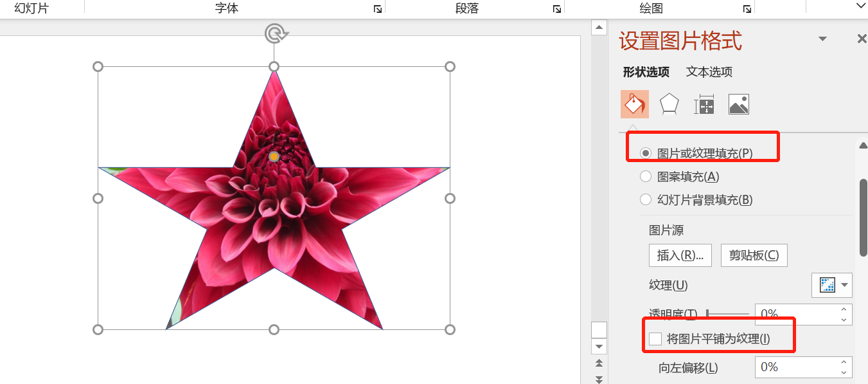This screenshot has width=868, height=384.
Task: Click the top-left corner resize handle
Action: 98,67
